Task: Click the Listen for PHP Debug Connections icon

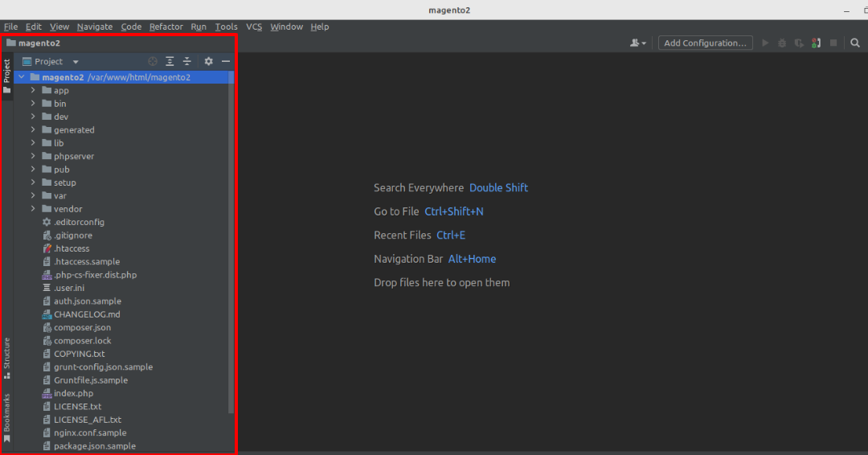Action: pyautogui.click(x=816, y=43)
